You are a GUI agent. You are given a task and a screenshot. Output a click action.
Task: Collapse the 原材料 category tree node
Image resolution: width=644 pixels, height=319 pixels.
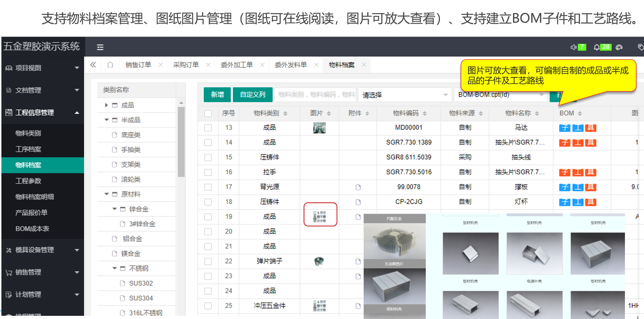point(106,194)
